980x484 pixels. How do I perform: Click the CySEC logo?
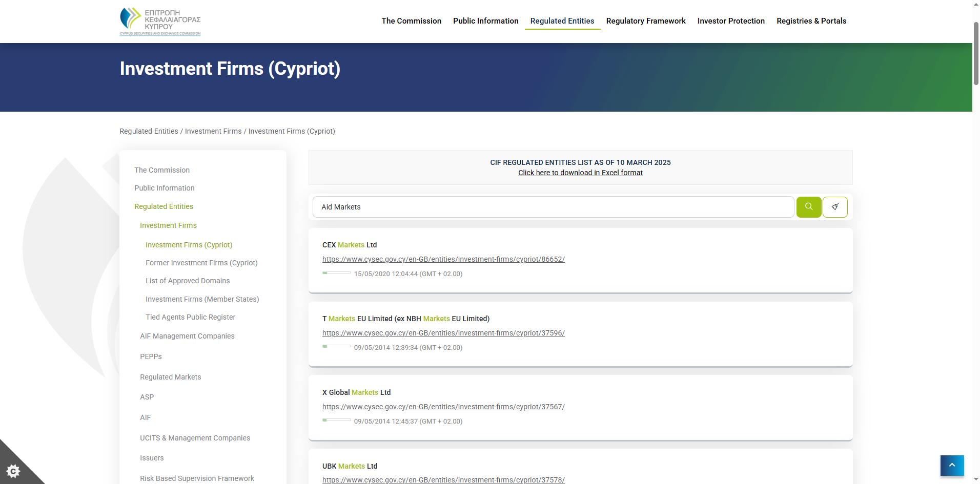160,22
